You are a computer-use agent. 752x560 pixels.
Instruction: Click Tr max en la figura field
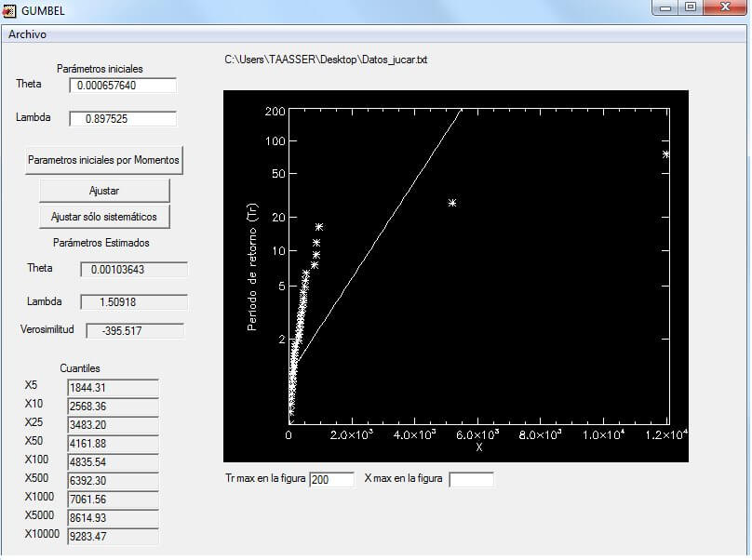[331, 479]
